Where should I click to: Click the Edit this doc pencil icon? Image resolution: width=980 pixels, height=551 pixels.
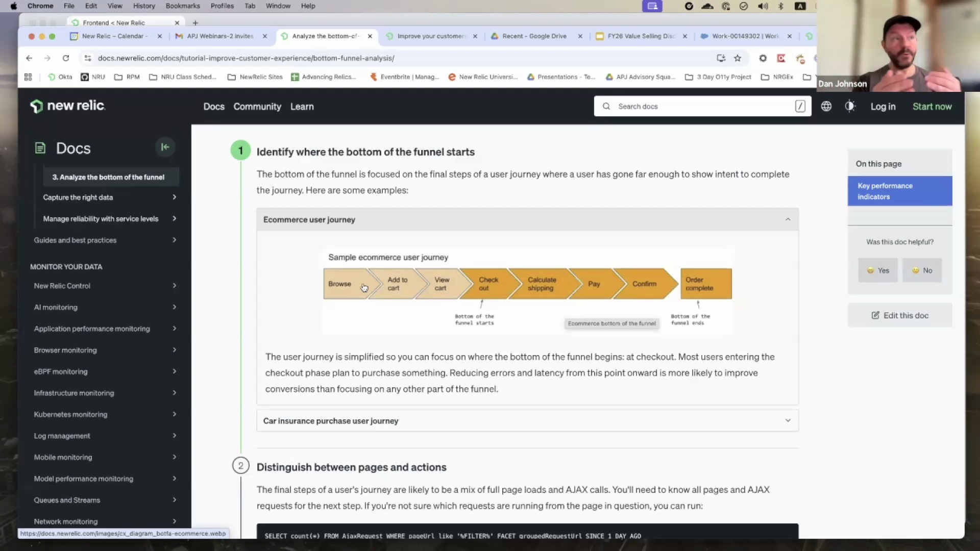tap(875, 315)
